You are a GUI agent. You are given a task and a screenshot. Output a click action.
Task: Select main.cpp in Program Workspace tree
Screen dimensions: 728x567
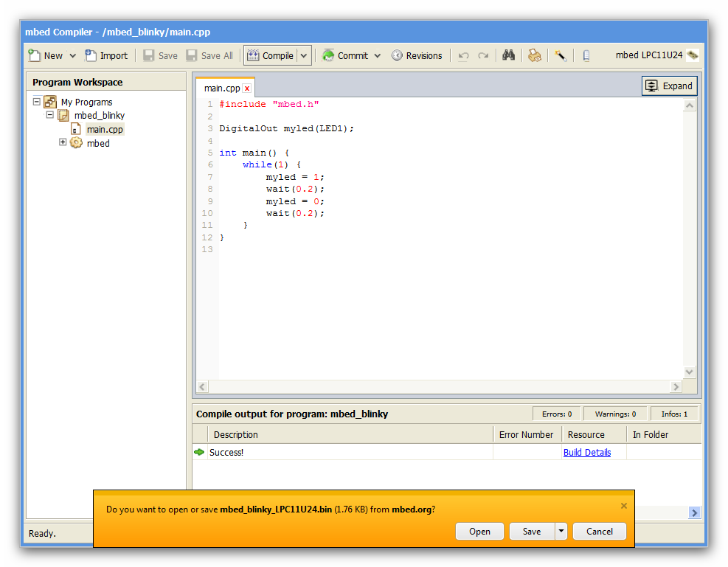click(105, 129)
